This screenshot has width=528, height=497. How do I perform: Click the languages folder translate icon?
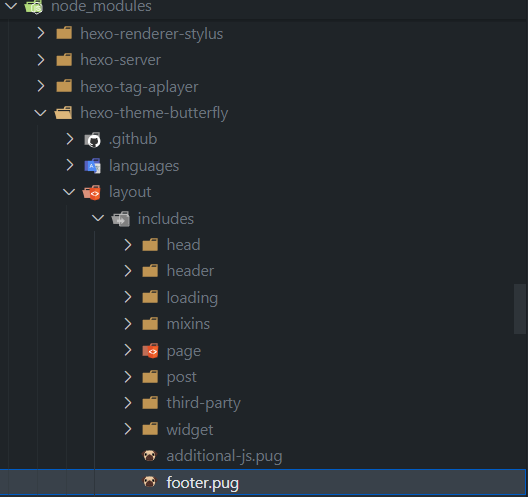tap(92, 166)
